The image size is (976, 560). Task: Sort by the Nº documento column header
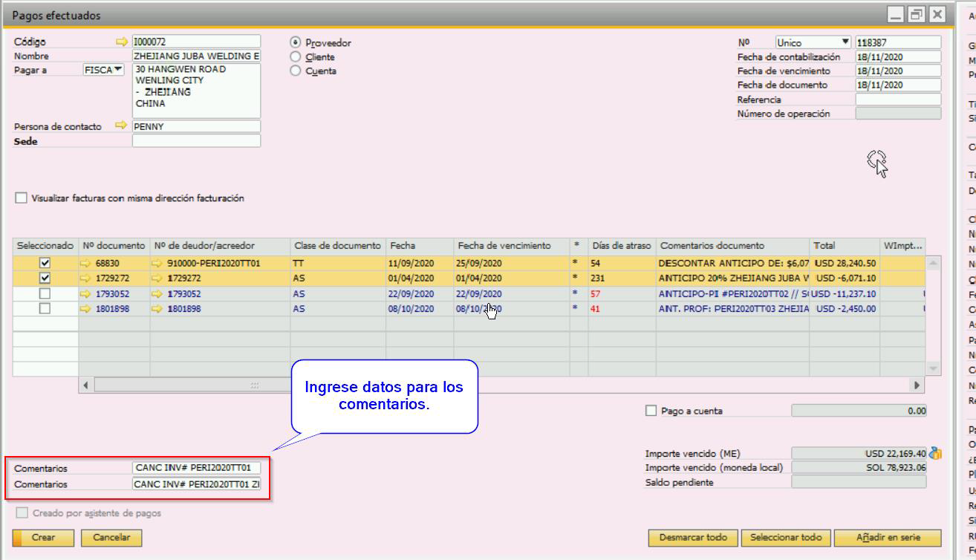(x=114, y=246)
